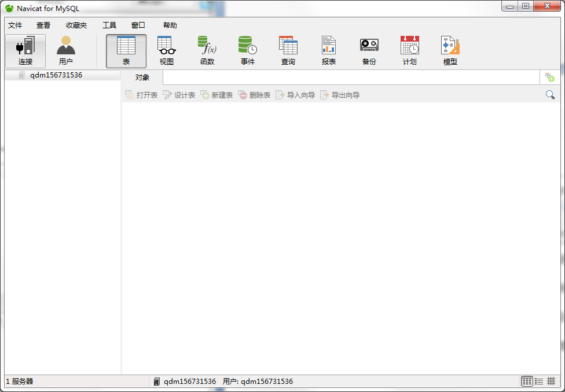Click Design Table (设计表) button
Image resolution: width=565 pixels, height=392 pixels.
point(179,95)
